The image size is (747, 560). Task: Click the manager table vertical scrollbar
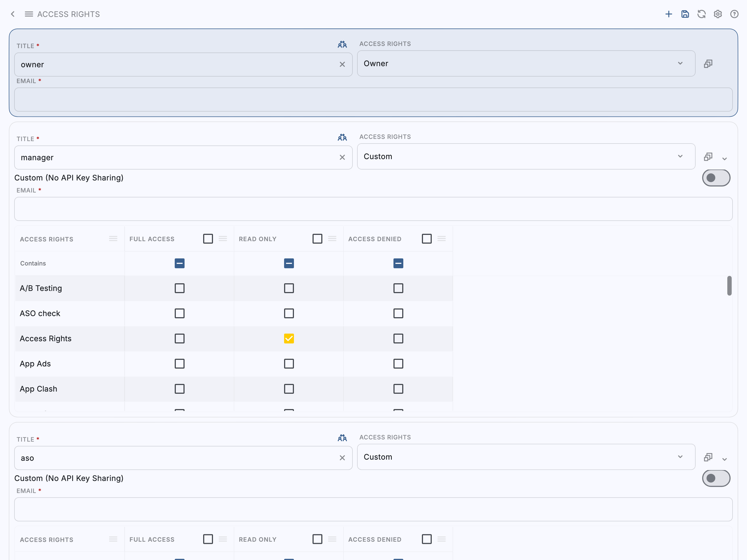729,286
